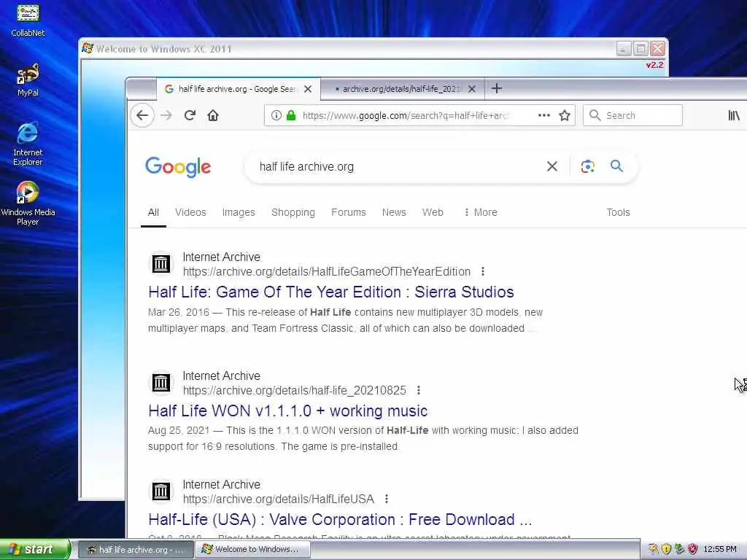
Task: Switch to Web results
Action: pos(433,212)
